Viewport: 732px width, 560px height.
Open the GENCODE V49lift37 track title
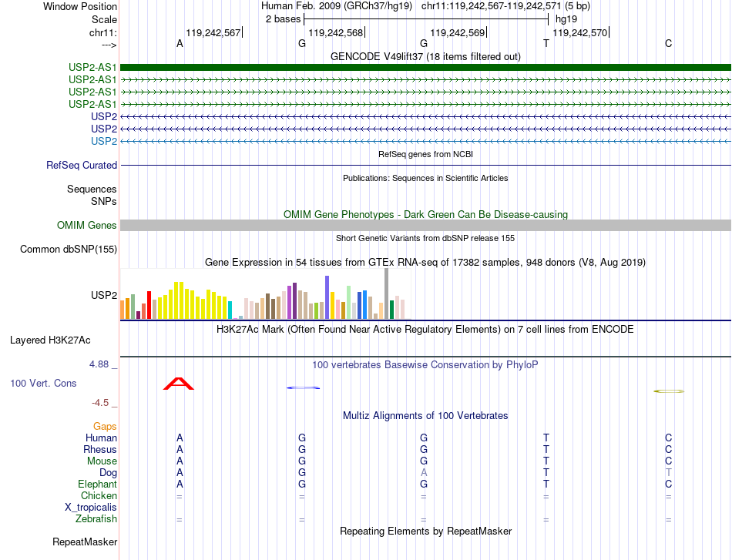[425, 56]
